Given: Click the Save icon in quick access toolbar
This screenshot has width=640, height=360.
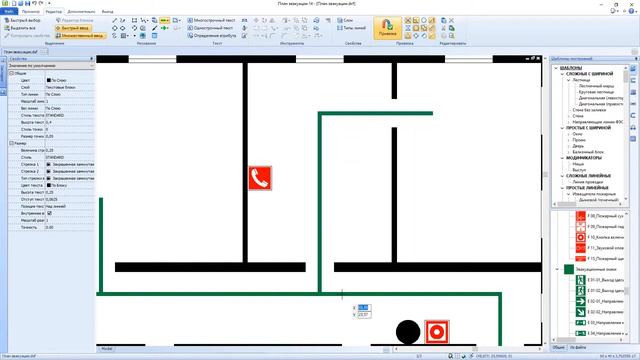Looking at the screenshot, I should pos(27,3).
